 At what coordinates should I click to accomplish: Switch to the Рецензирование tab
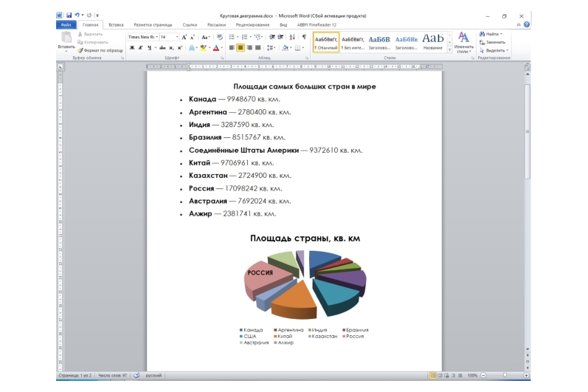(252, 25)
